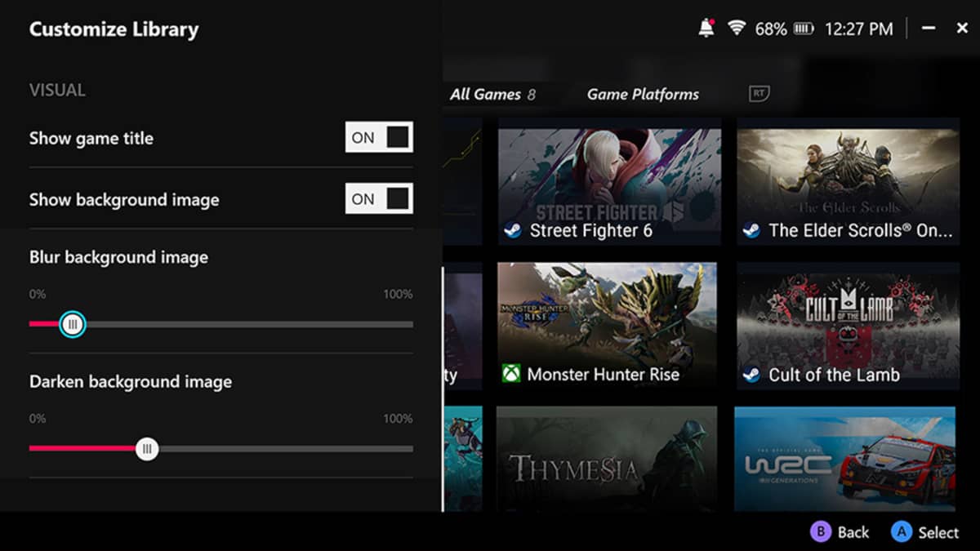The height and width of the screenshot is (551, 980).
Task: Click the Steam icon next to Cult of the Lamb
Action: point(753,375)
